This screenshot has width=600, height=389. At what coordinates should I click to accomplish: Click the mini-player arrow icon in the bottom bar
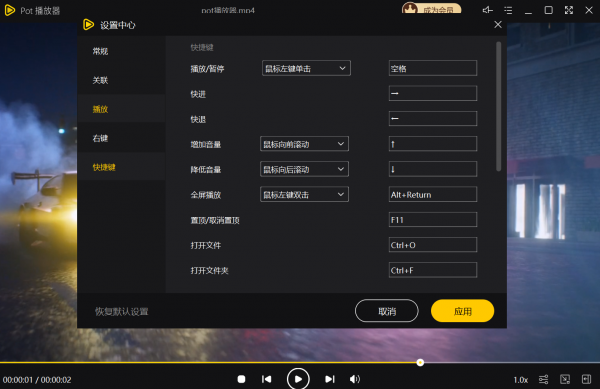(x=565, y=379)
